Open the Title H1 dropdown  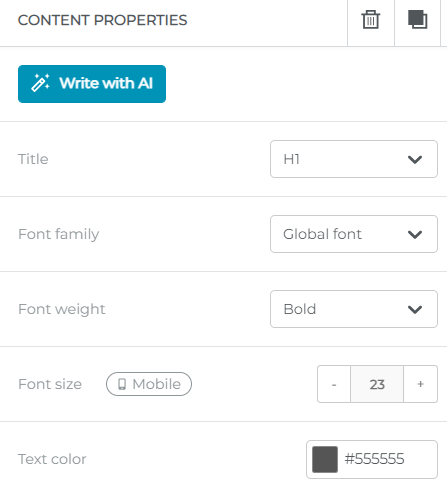click(x=354, y=159)
